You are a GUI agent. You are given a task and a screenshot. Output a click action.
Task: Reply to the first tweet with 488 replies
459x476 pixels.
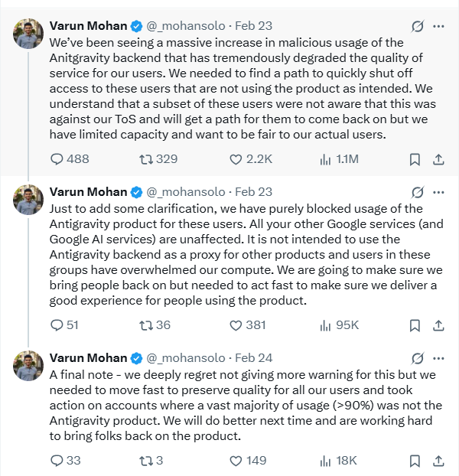coord(57,159)
